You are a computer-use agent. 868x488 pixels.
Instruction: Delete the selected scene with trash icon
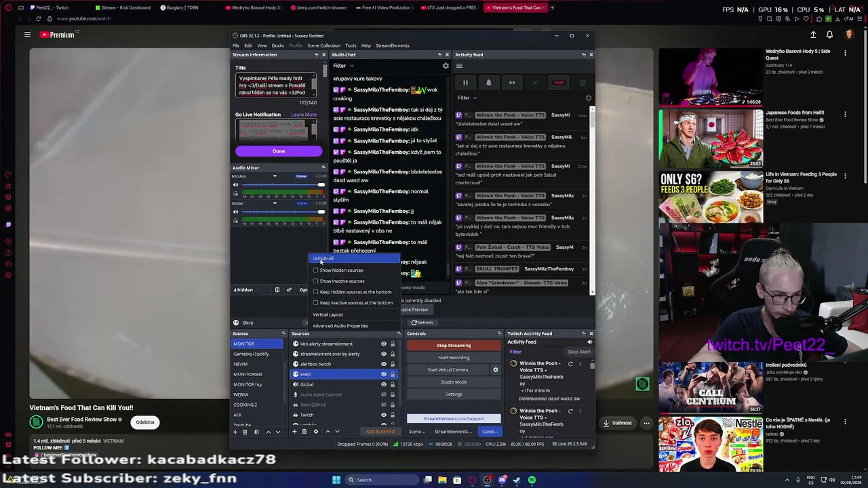click(245, 432)
